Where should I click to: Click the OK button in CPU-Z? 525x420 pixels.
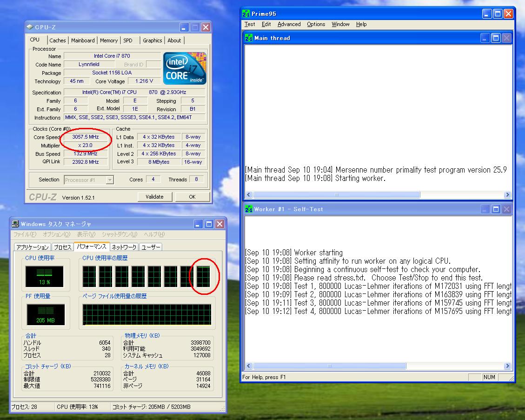[x=192, y=197]
